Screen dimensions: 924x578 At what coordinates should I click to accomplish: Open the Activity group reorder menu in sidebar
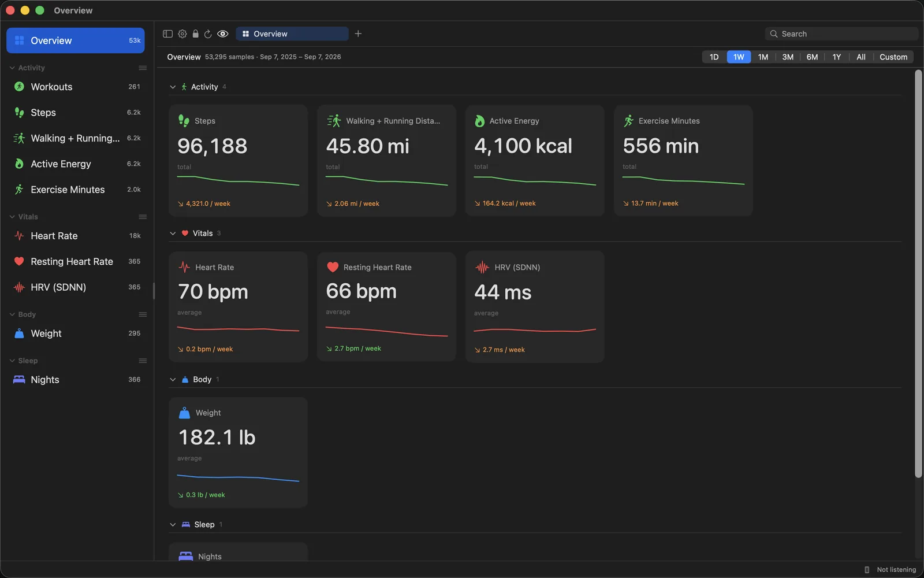(x=143, y=68)
